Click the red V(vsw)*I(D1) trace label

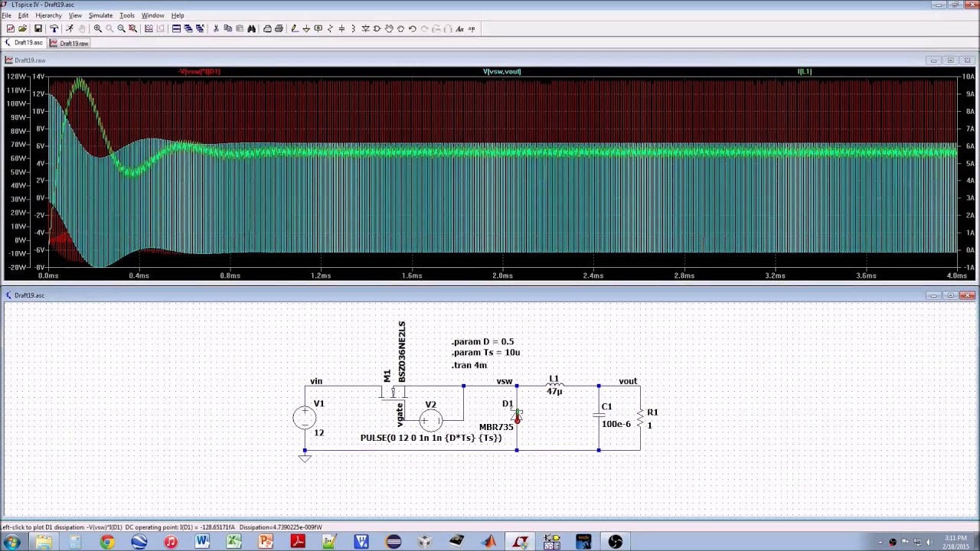coord(200,71)
